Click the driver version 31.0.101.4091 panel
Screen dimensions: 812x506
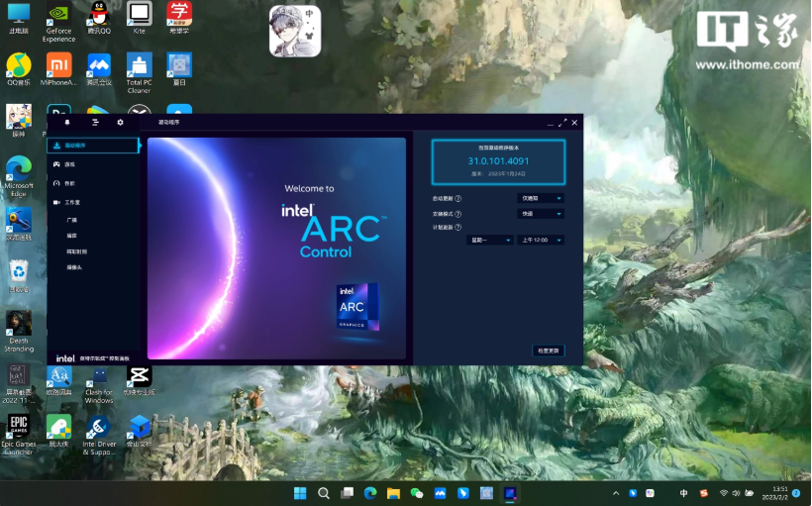coord(498,160)
